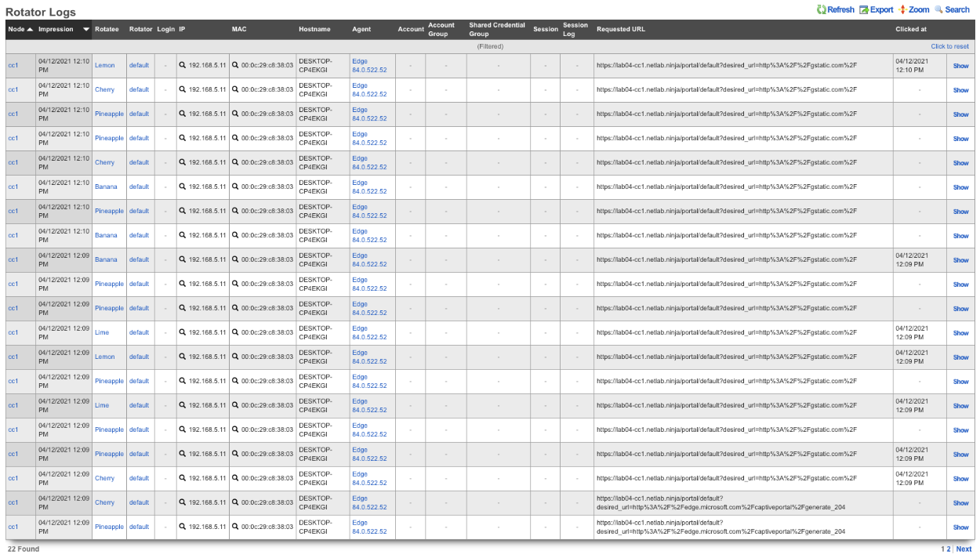Sort by the Session column header
Viewport: 980px width, 558px height.
click(x=546, y=30)
